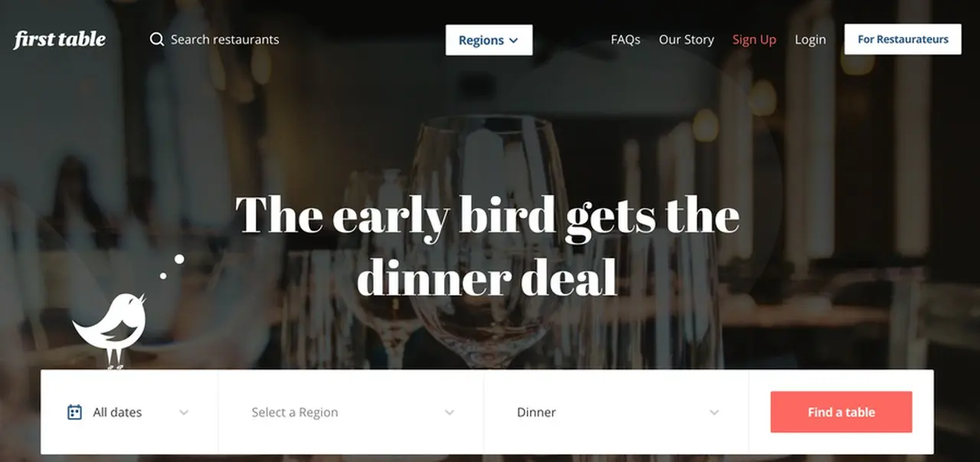This screenshot has width=980, height=462.
Task: Click the chevron in Regions button
Action: click(513, 41)
